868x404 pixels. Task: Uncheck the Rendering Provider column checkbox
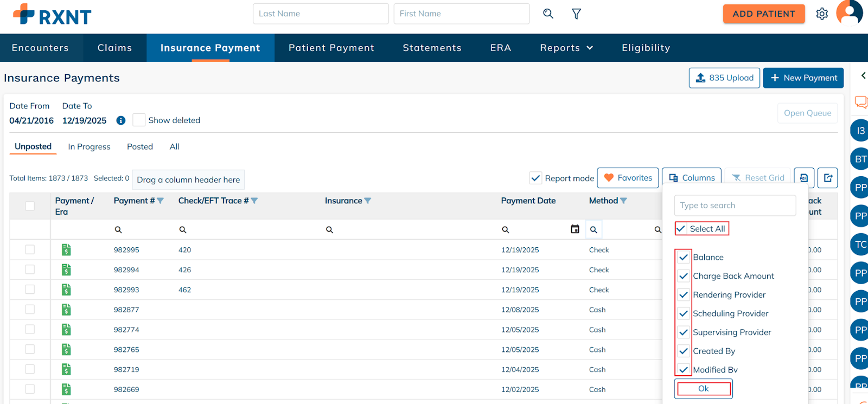coord(684,295)
